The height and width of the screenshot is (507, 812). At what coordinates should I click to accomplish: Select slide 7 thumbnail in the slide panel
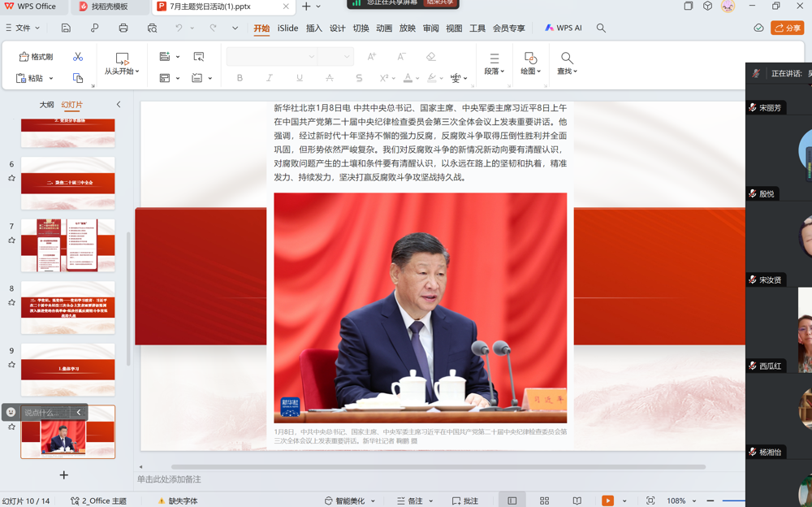[67, 244]
